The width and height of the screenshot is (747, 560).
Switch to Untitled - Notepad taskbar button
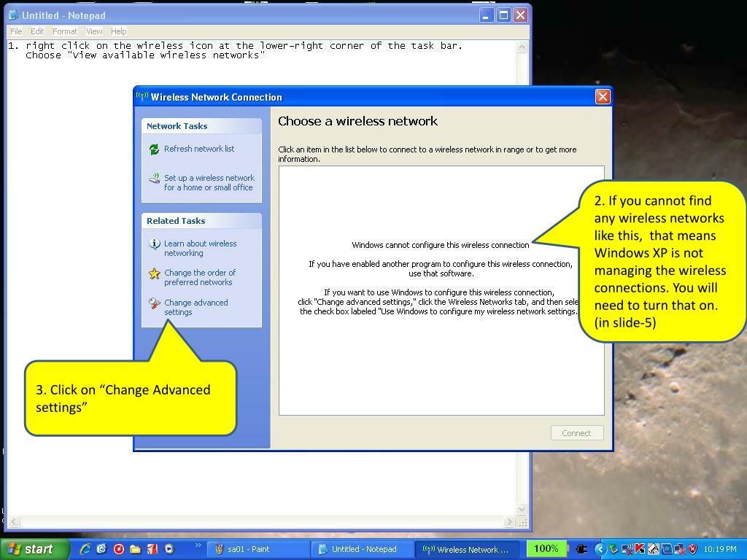pos(362,549)
